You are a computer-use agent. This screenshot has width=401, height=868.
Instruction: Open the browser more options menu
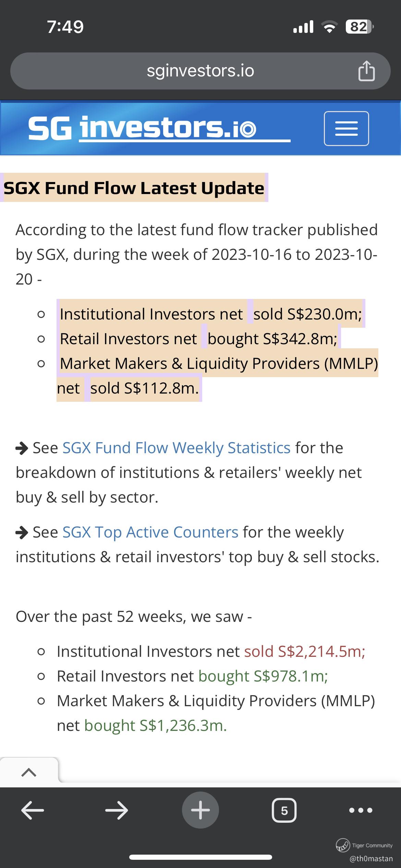pyautogui.click(x=361, y=810)
